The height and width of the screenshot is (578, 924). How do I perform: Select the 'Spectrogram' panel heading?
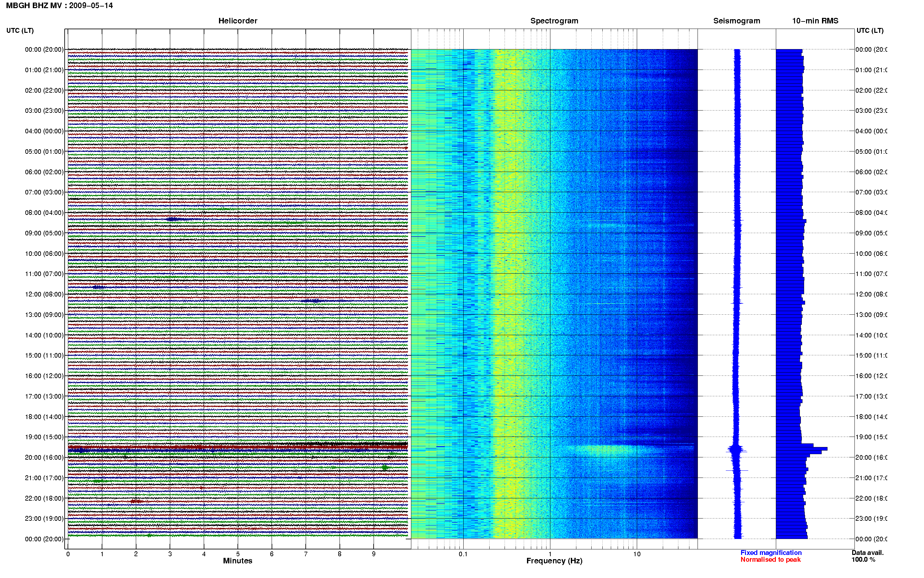(x=554, y=21)
